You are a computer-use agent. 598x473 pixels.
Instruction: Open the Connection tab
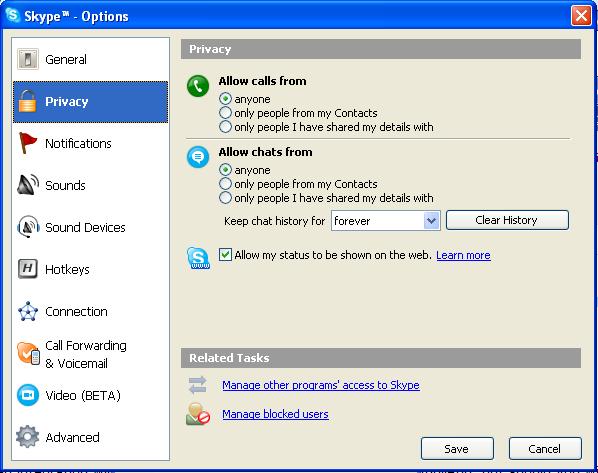click(90, 311)
